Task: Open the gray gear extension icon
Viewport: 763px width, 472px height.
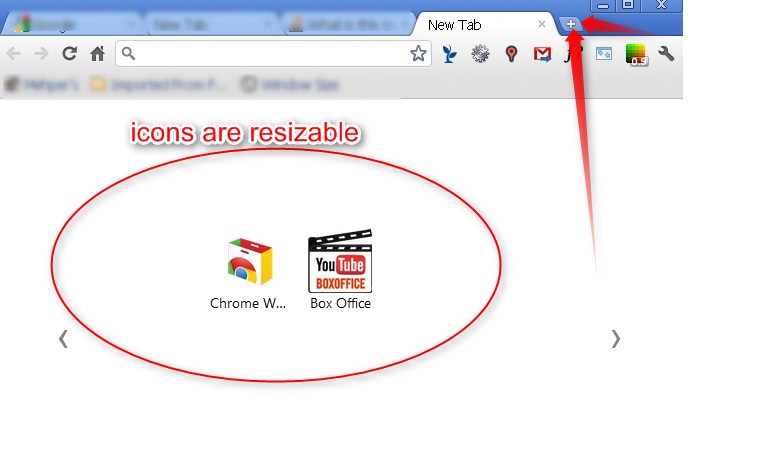Action: point(480,54)
